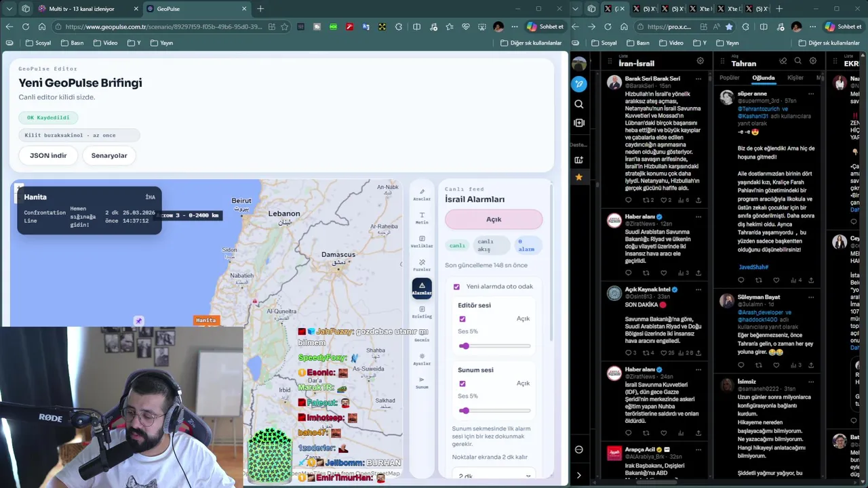Share the Açık Kaynak Intel post

coord(698,352)
